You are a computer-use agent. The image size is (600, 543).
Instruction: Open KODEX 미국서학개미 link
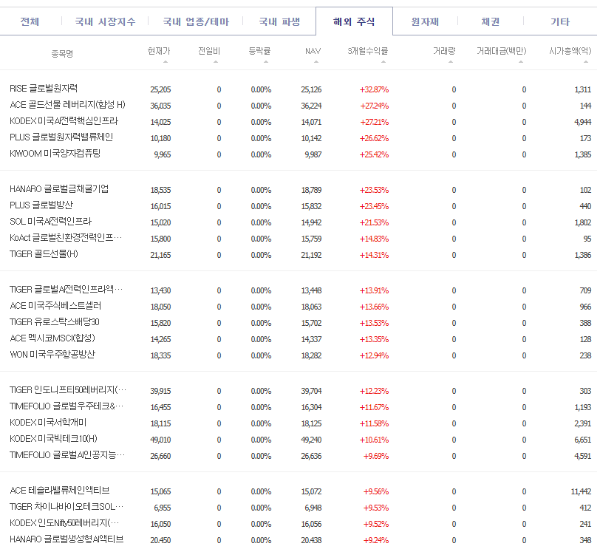(x=48, y=422)
